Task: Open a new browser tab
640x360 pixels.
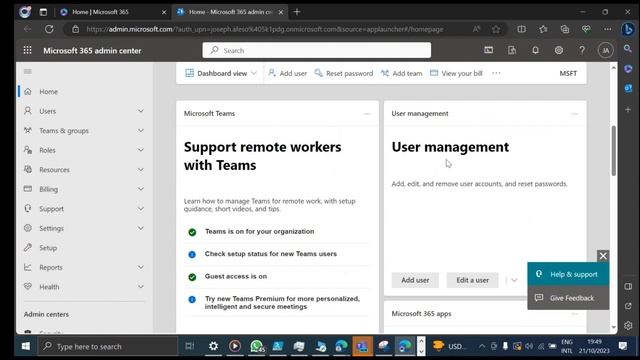Action: tap(297, 12)
